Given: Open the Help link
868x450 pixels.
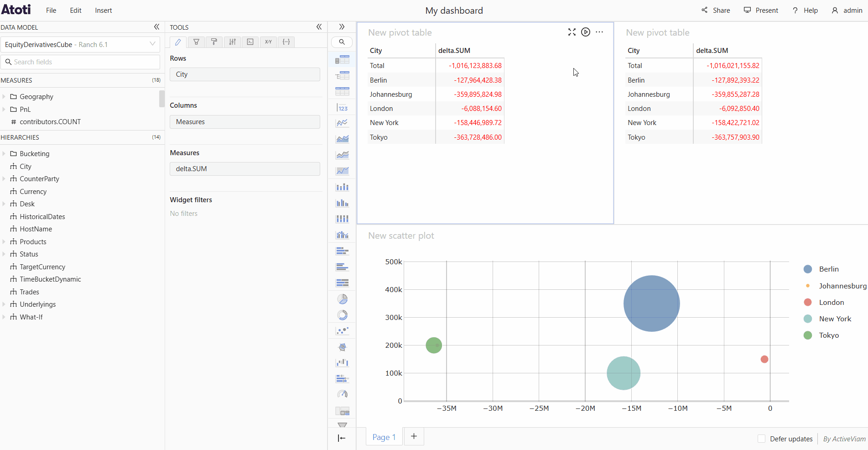Looking at the screenshot, I should (805, 10).
